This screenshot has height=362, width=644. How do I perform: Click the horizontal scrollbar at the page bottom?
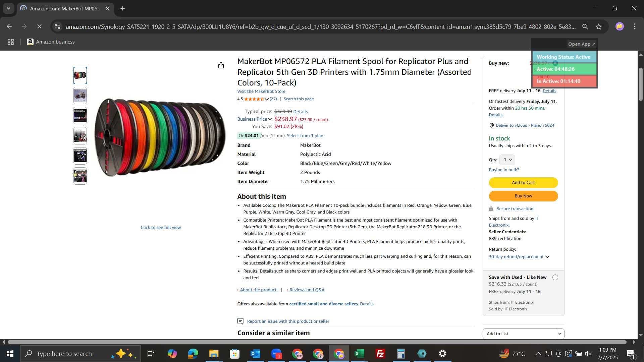[317, 342]
